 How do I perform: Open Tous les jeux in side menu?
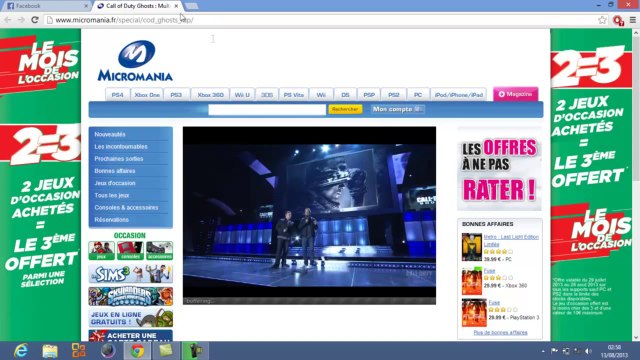tap(111, 196)
